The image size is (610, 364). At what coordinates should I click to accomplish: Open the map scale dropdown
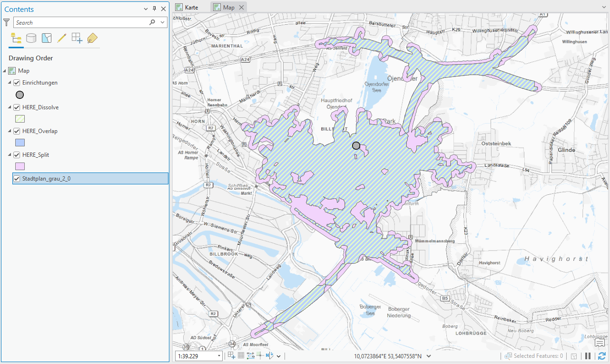219,356
